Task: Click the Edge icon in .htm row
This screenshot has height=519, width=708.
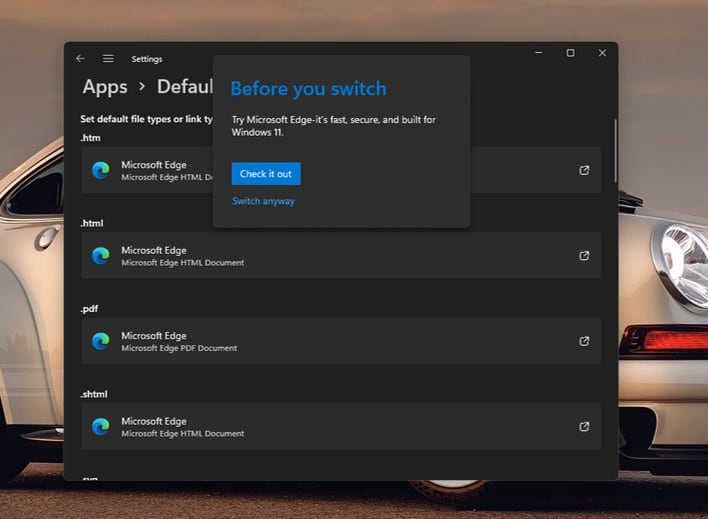Action: pyautogui.click(x=101, y=170)
